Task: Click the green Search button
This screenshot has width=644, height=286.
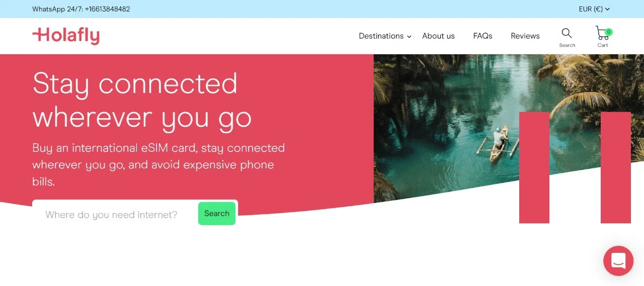Action: pos(217,214)
